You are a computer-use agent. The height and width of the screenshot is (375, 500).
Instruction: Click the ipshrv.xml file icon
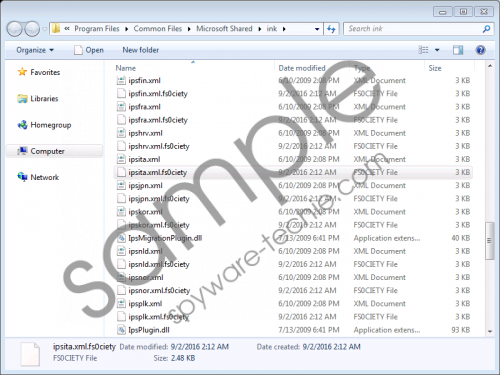121,133
